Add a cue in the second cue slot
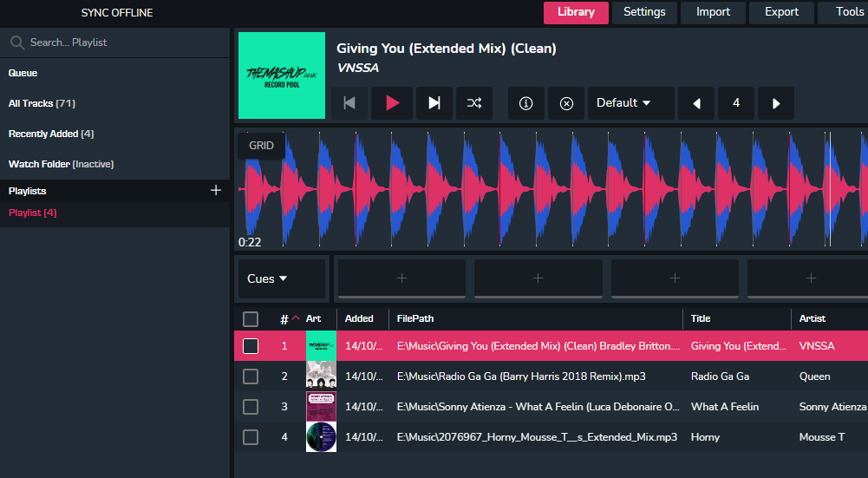 click(x=538, y=278)
